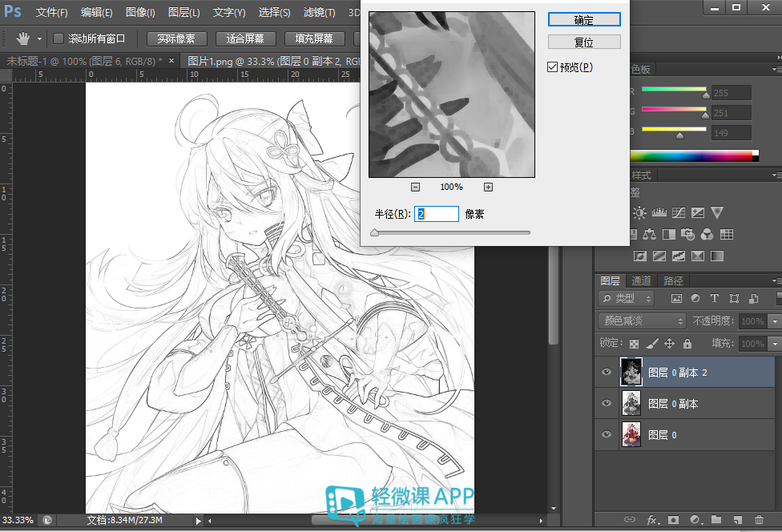Toggle lock all (padlock)
The width and height of the screenshot is (782, 532).
point(687,344)
